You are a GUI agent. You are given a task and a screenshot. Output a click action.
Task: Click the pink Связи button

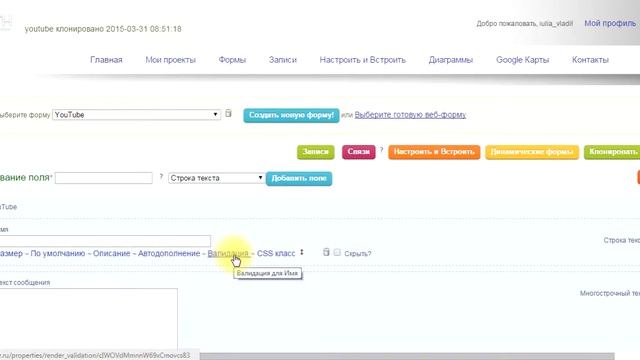[x=358, y=152]
